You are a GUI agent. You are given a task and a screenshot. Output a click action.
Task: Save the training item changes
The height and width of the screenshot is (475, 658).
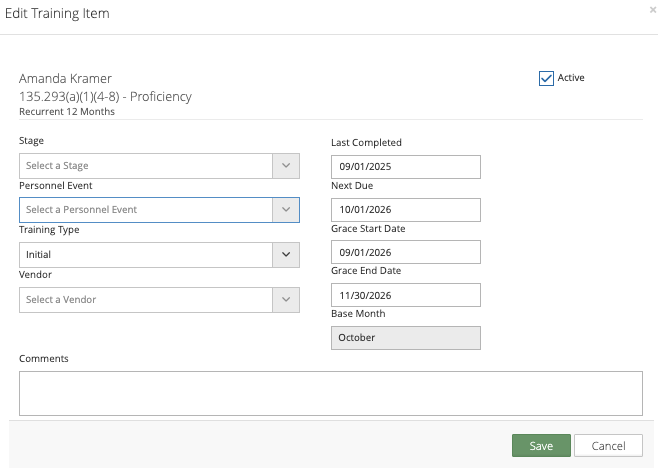pos(541,446)
